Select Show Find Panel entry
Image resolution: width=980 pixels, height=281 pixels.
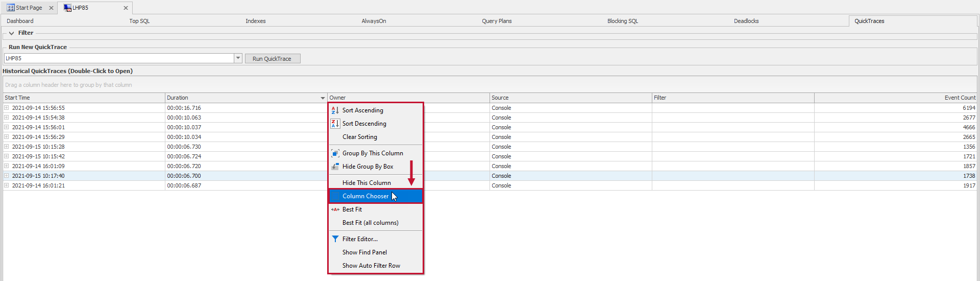pos(376,252)
